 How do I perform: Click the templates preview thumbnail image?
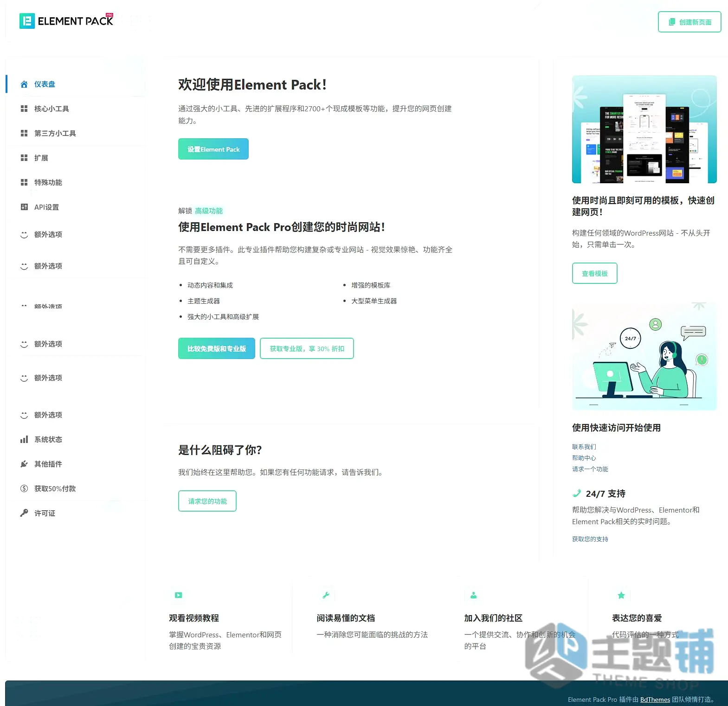[x=644, y=129]
